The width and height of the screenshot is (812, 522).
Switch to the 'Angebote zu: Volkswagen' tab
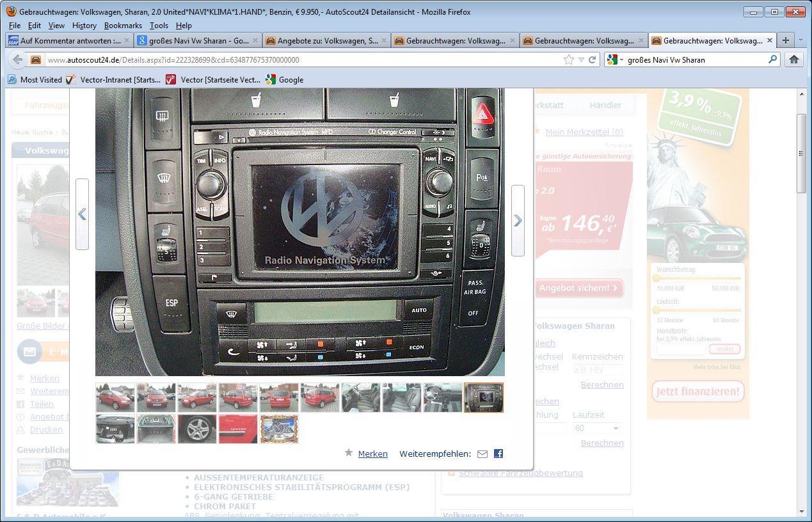pos(326,40)
